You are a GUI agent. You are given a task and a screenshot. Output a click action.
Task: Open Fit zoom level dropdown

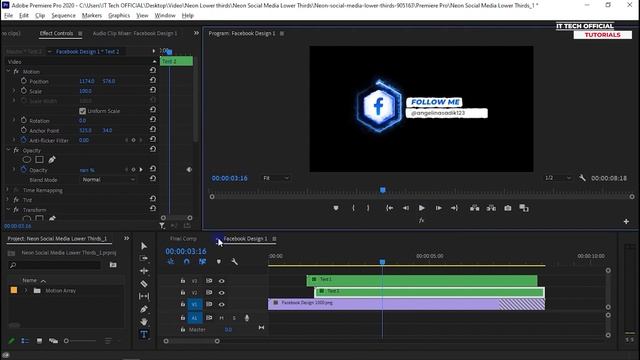[276, 178]
